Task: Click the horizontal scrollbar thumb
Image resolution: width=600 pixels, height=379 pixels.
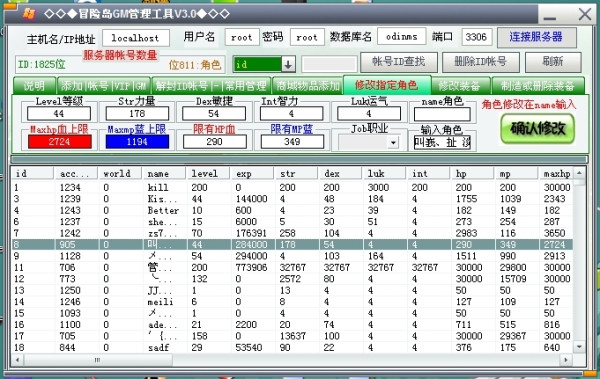Action: (x=98, y=360)
